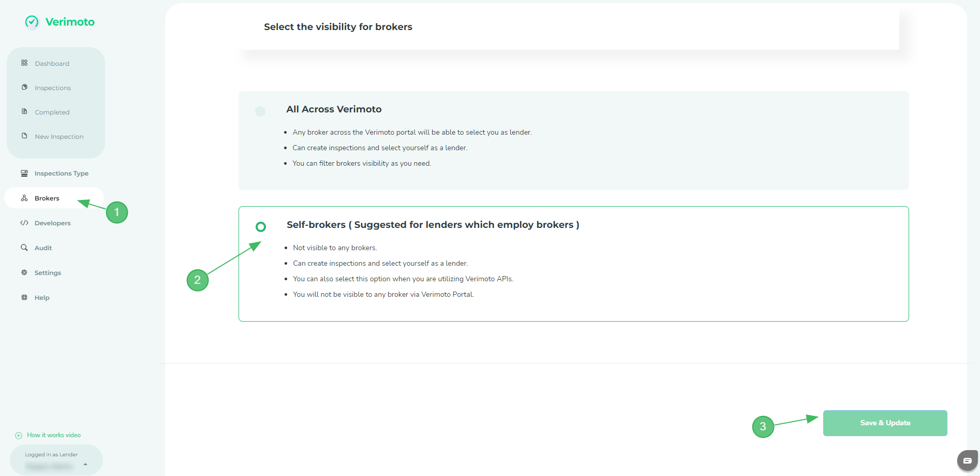
Task: Click 'You will not be visible to any broker' line
Action: click(383, 295)
